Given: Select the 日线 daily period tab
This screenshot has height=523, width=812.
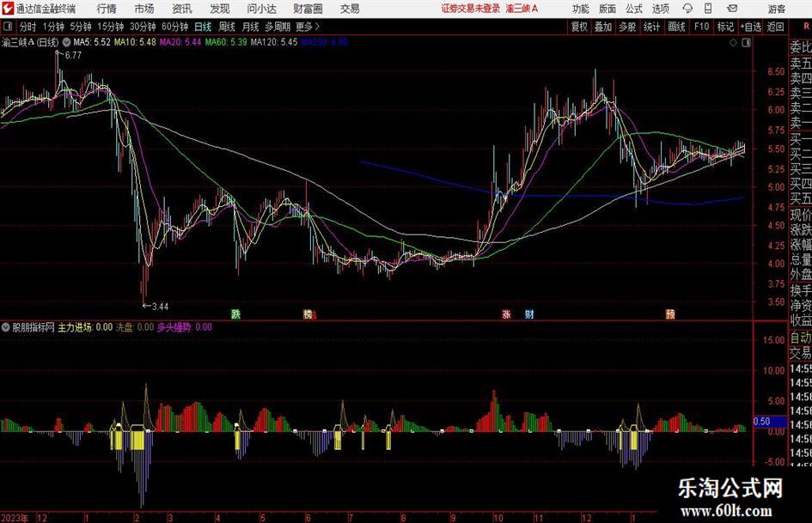Looking at the screenshot, I should pos(203,27).
